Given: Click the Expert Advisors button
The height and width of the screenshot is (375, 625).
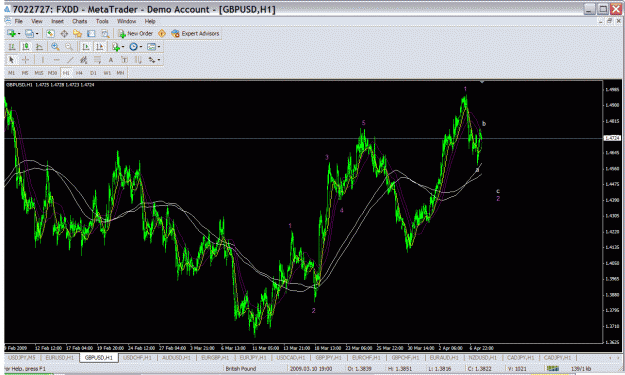Looking at the screenshot, I should pyautogui.click(x=195, y=33).
